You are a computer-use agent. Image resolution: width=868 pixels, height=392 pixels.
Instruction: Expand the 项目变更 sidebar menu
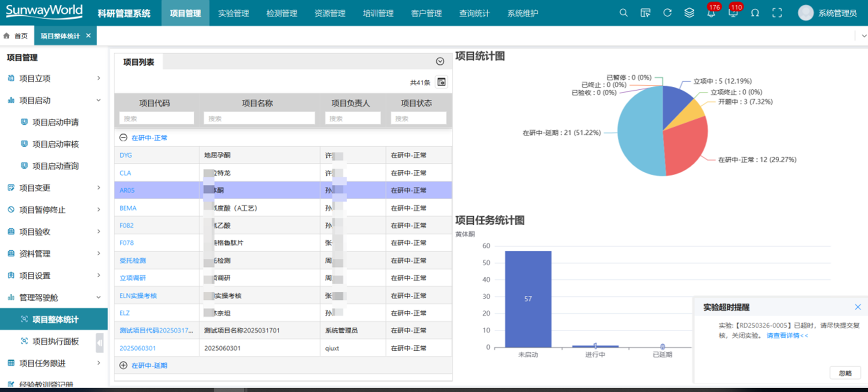coord(54,188)
